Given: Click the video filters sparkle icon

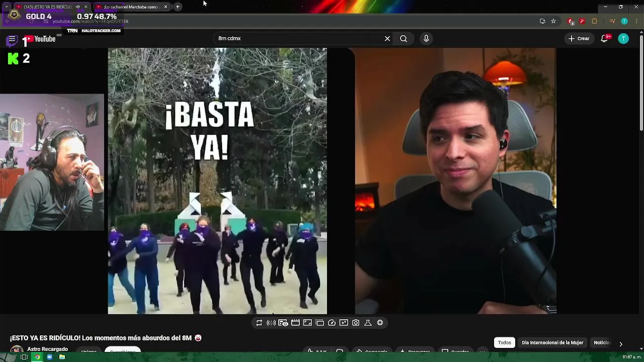Looking at the screenshot, I should click(344, 323).
